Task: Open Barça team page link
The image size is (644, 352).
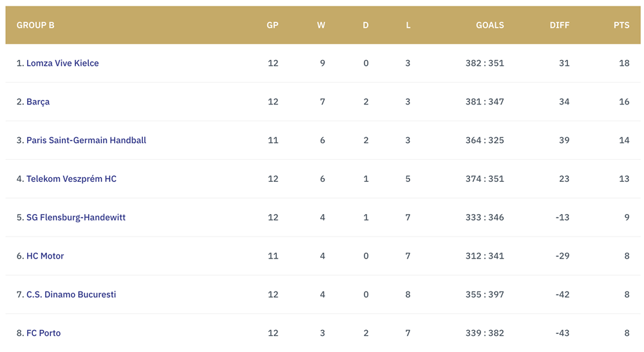Action: (38, 102)
